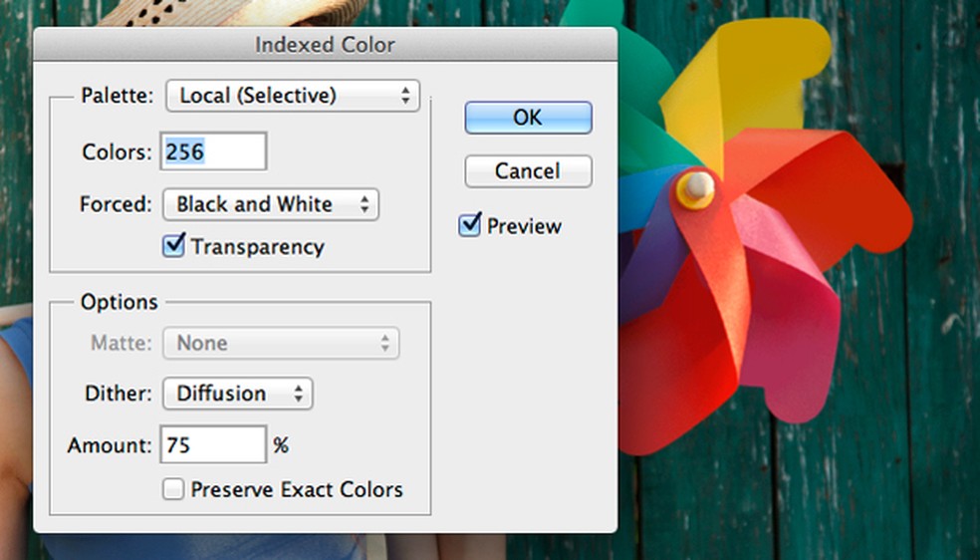
Task: Expand the Forced dropdown set to Black and White
Action: click(x=271, y=205)
